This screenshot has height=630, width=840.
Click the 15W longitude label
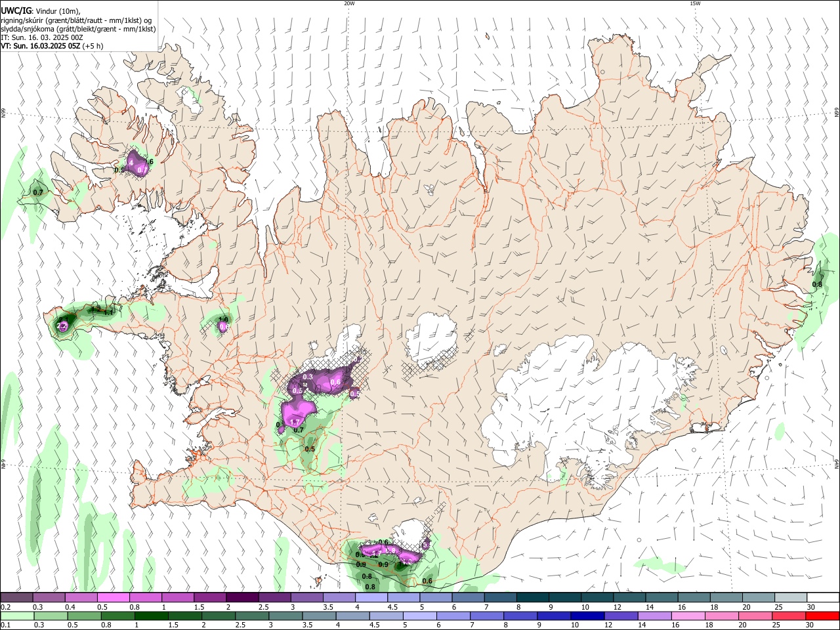tap(695, 3)
